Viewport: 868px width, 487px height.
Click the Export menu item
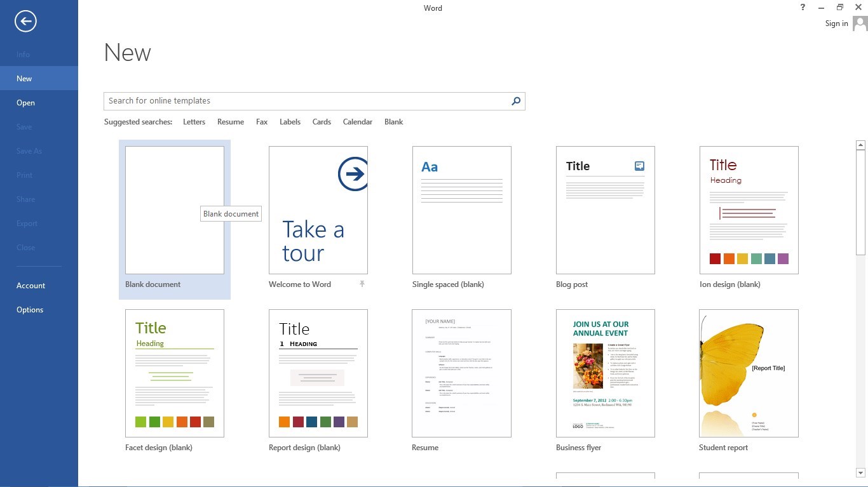[39, 223]
